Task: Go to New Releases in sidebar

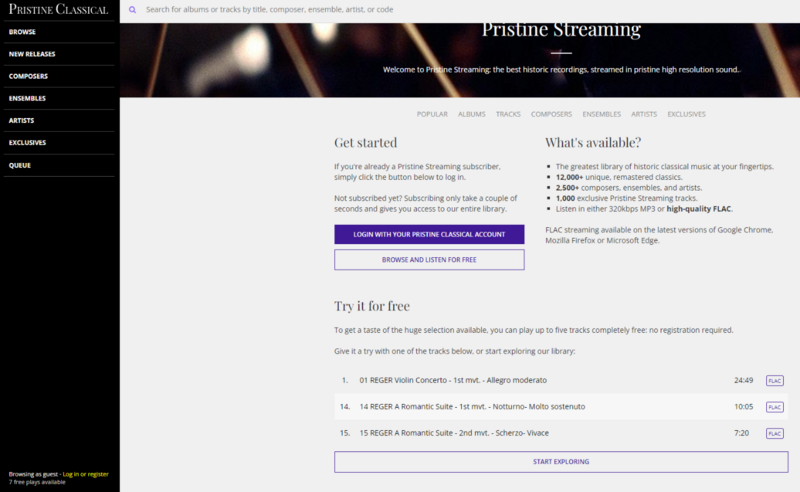Action: pyautogui.click(x=32, y=54)
